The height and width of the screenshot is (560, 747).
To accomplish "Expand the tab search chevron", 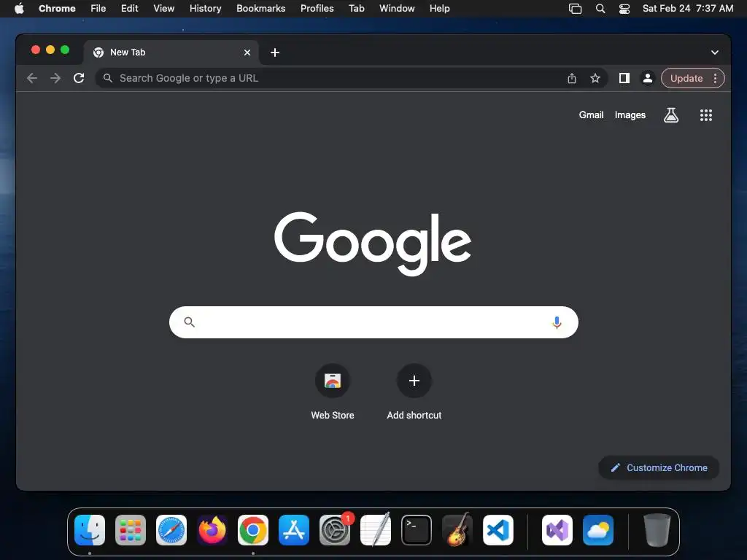I will [715, 52].
